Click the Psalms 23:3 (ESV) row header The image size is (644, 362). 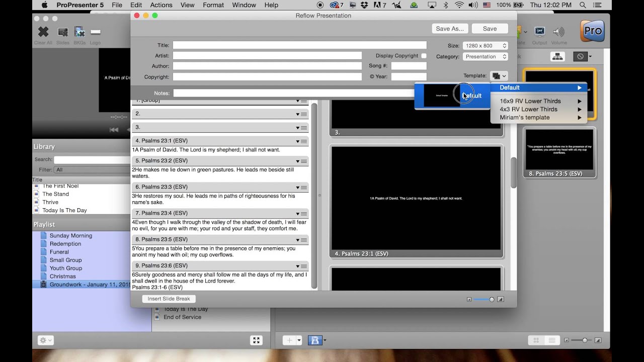pos(220,187)
